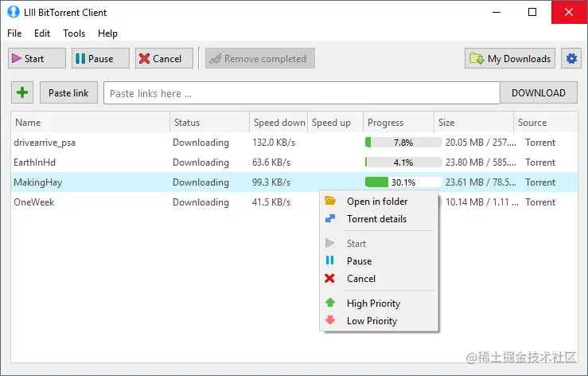Select Pause in the context menu
This screenshot has height=376, width=588.
(379, 261)
